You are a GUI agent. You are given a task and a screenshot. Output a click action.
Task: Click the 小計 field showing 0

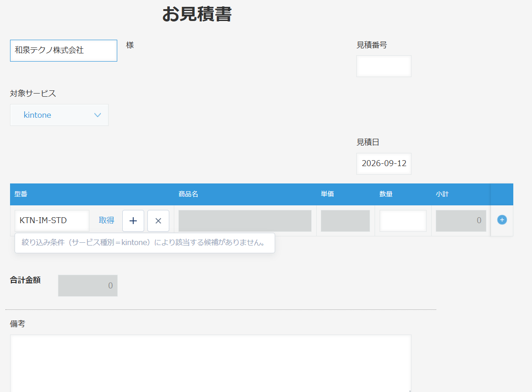point(461,220)
